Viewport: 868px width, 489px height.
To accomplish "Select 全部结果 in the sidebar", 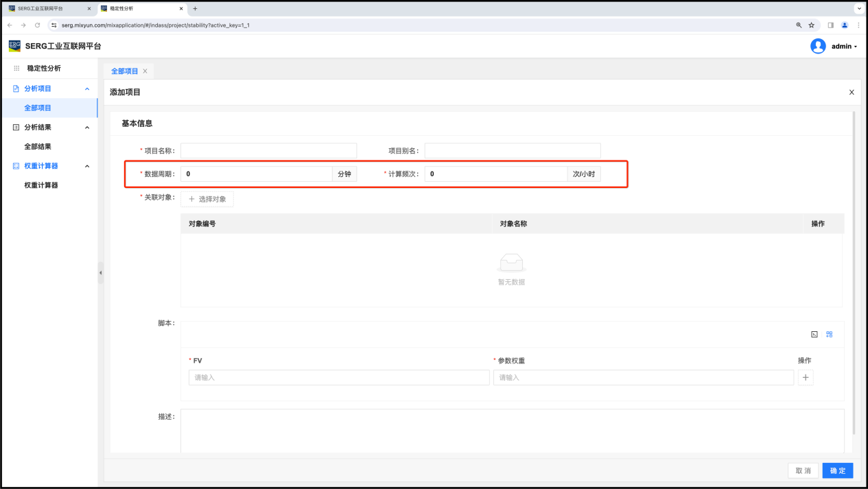I will (38, 147).
